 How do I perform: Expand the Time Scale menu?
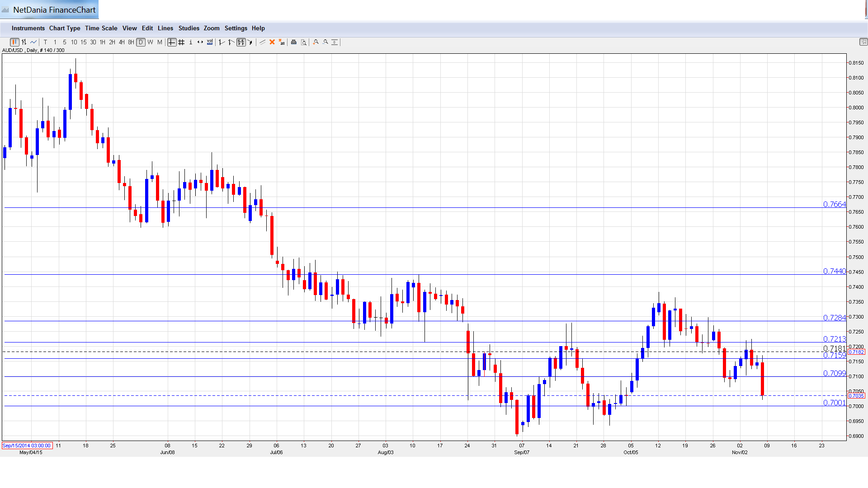click(x=101, y=28)
